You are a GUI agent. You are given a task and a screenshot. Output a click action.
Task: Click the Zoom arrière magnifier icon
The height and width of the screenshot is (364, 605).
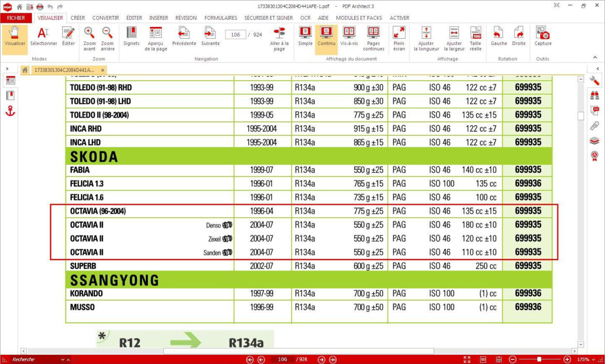tap(108, 34)
